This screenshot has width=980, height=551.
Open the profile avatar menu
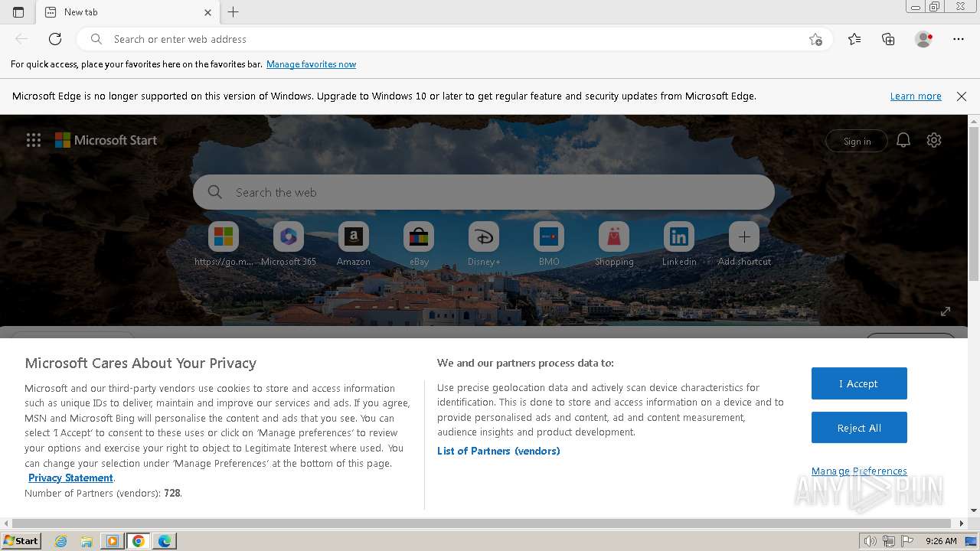point(923,39)
